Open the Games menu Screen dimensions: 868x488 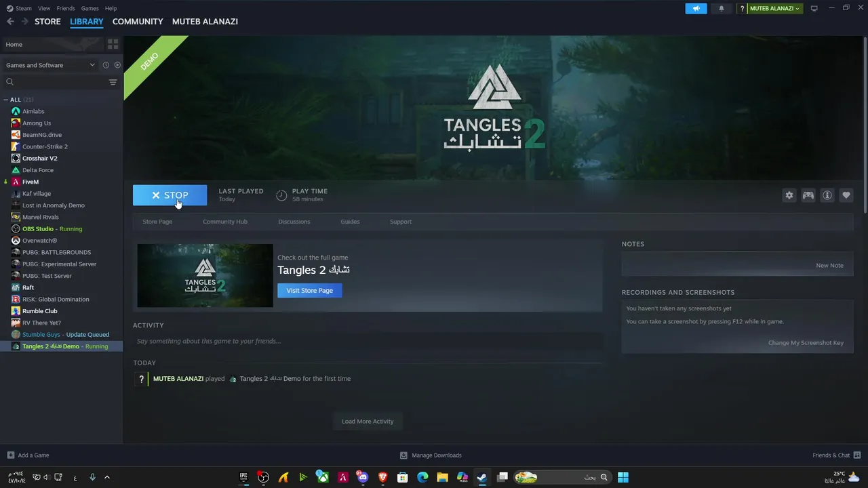coord(90,8)
